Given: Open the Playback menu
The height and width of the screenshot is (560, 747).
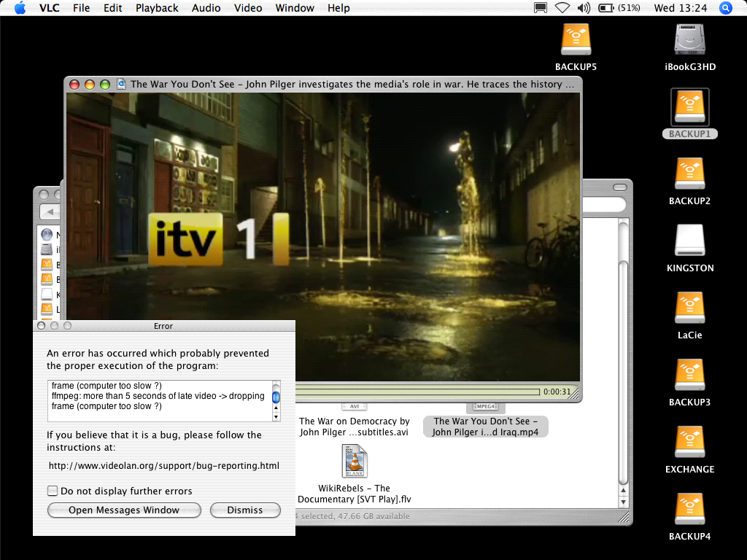Looking at the screenshot, I should 157,8.
